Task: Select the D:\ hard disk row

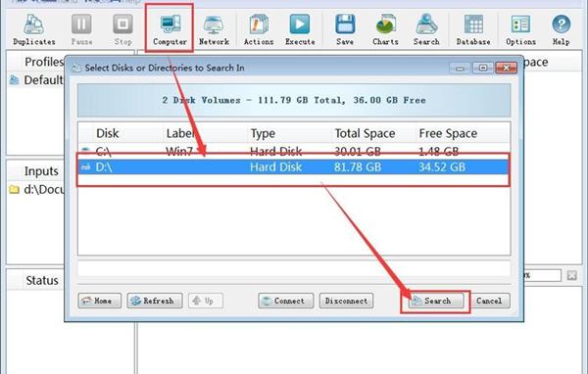Action: click(x=294, y=166)
